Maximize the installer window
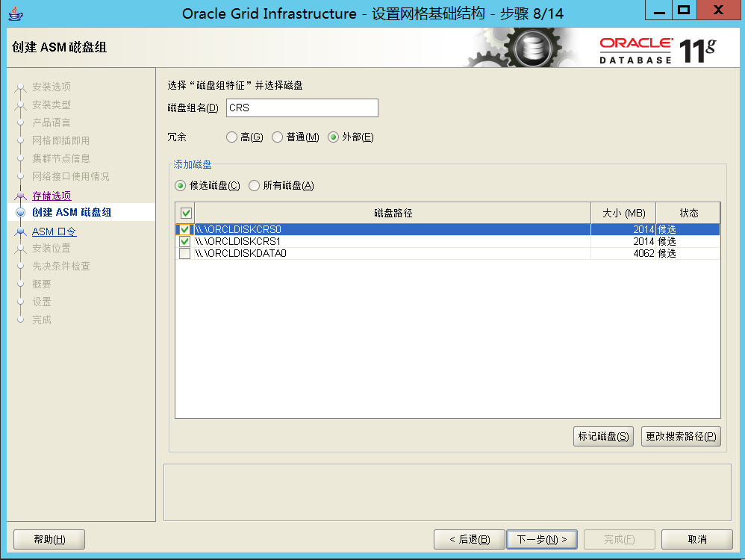This screenshot has height=560, width=745. click(684, 10)
